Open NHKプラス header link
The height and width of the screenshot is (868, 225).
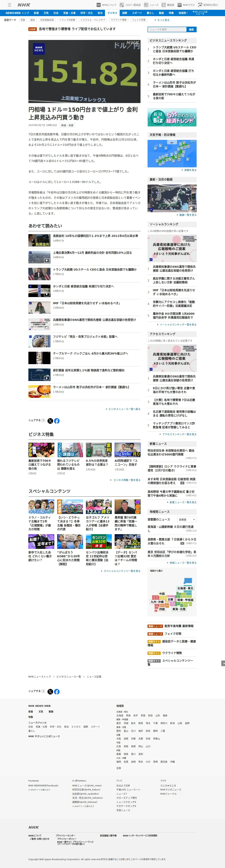(x=186, y=5)
